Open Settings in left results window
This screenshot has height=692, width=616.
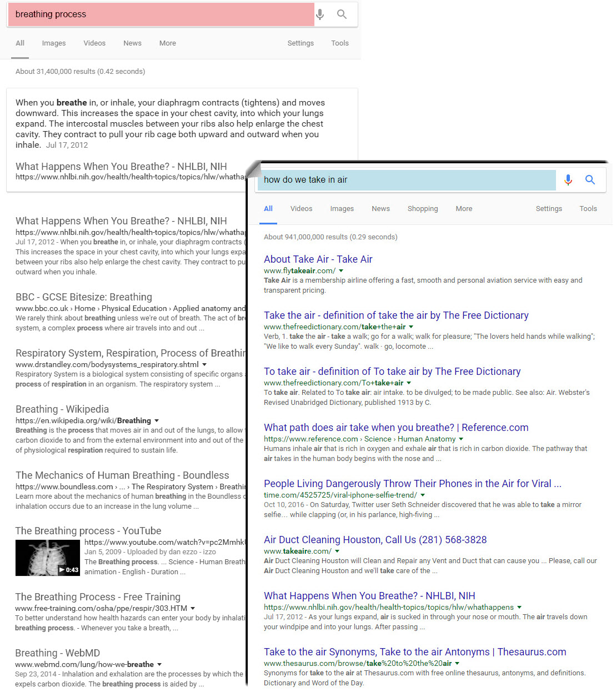[301, 43]
